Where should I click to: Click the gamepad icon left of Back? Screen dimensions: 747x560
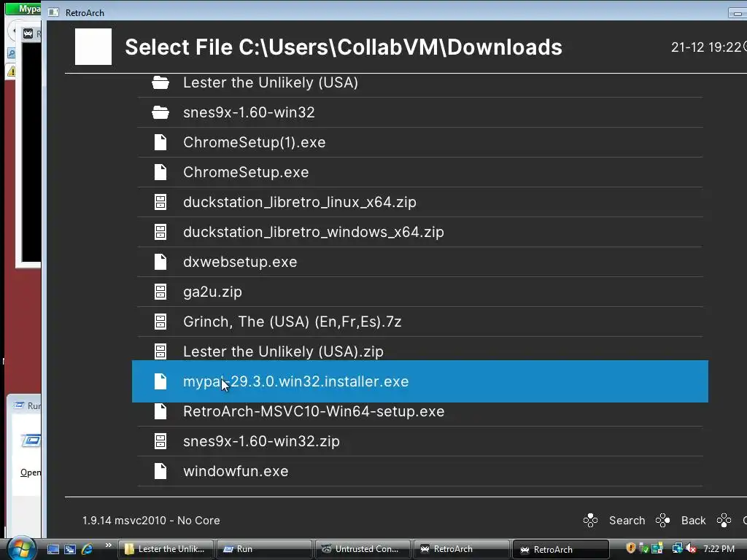[662, 521]
